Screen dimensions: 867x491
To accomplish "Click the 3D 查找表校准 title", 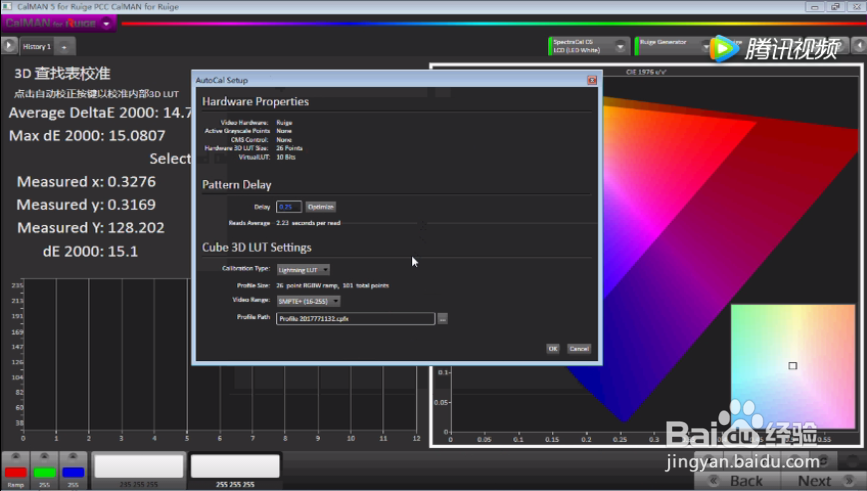I will click(x=62, y=74).
